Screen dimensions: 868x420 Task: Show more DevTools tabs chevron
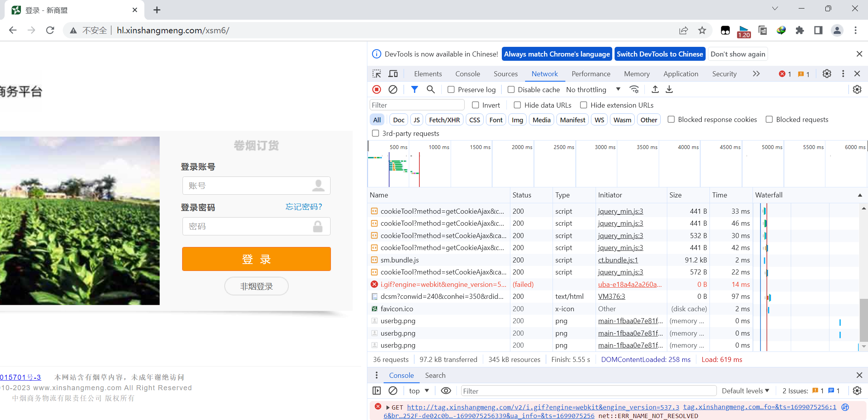(x=756, y=74)
